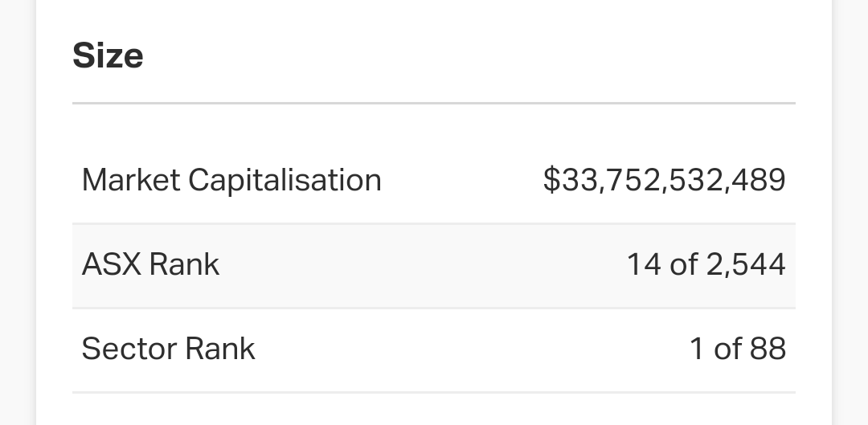Viewport: 868px width, 425px height.
Task: Click the ASX abbreviation text
Action: point(111,264)
